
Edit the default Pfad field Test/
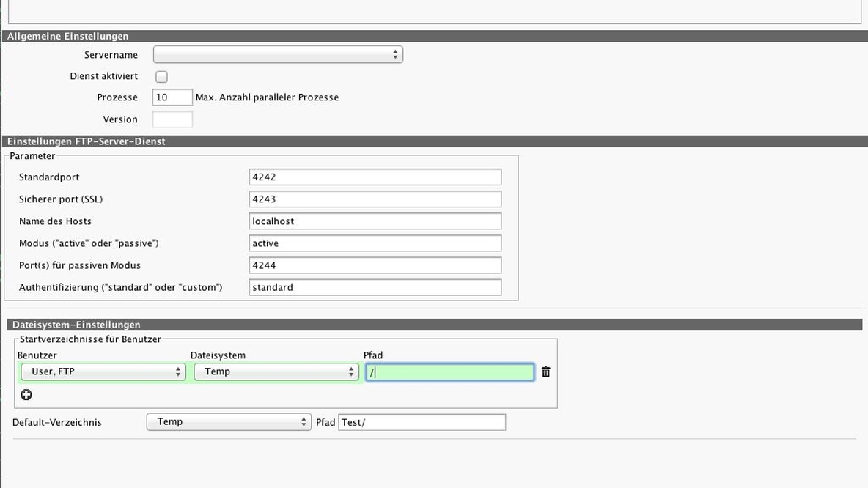[422, 422]
